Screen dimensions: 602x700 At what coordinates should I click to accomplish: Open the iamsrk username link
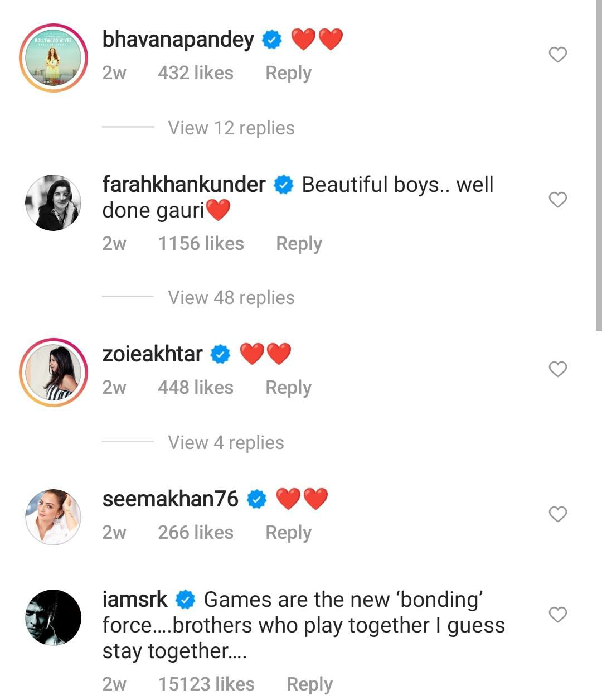(x=135, y=600)
